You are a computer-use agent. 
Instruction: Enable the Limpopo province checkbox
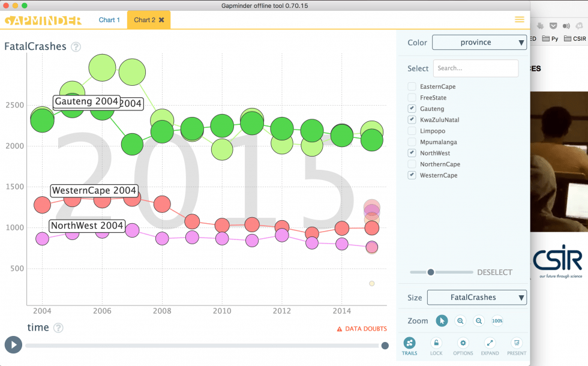(412, 131)
